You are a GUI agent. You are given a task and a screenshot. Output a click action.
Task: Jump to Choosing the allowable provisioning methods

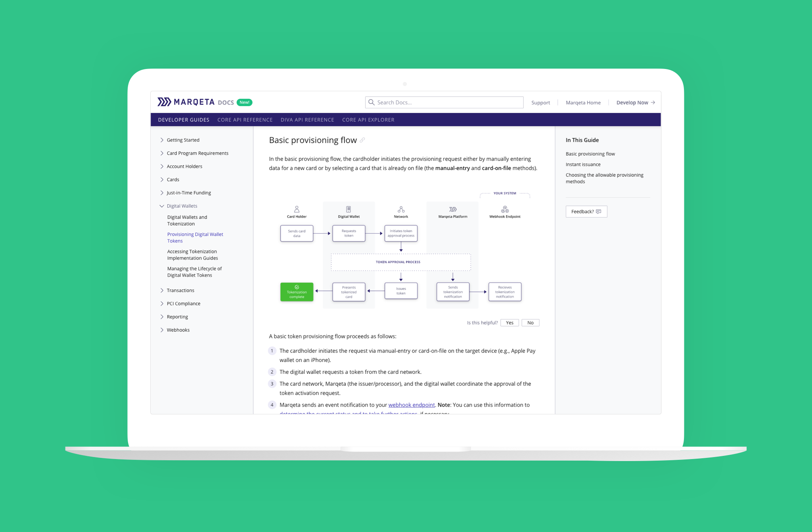604,178
